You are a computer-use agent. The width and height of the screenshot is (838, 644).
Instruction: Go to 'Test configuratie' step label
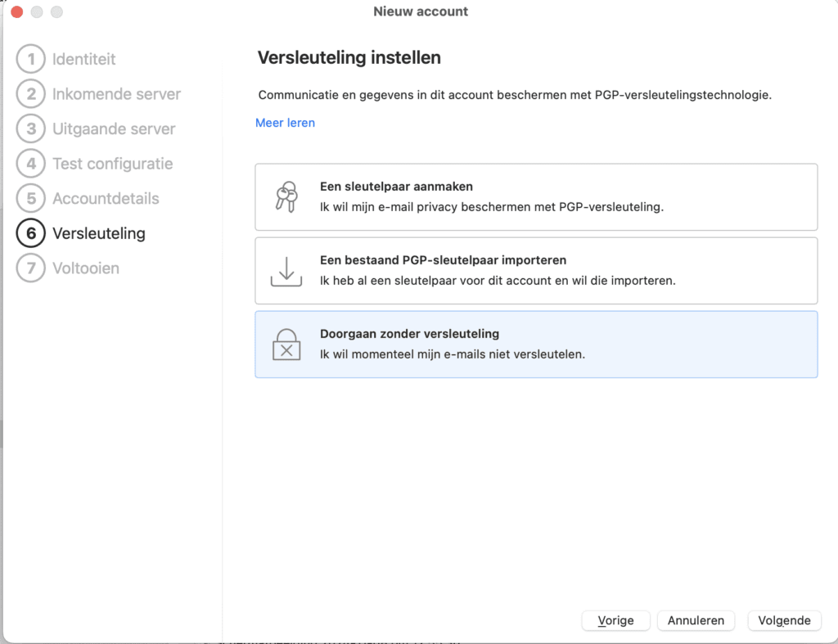coord(112,164)
